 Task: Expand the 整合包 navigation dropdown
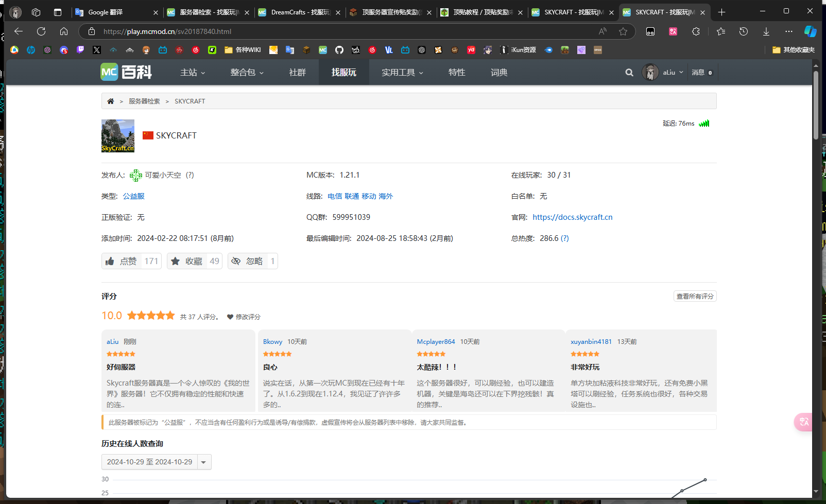(247, 73)
